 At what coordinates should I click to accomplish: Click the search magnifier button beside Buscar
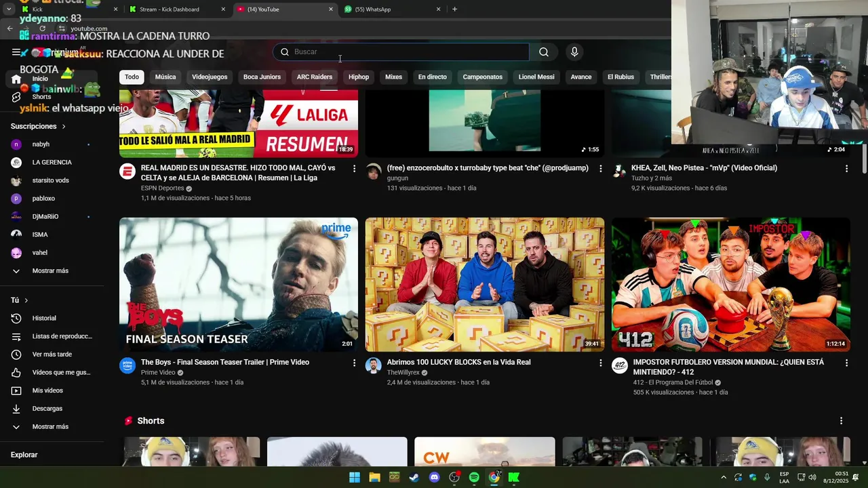(544, 52)
